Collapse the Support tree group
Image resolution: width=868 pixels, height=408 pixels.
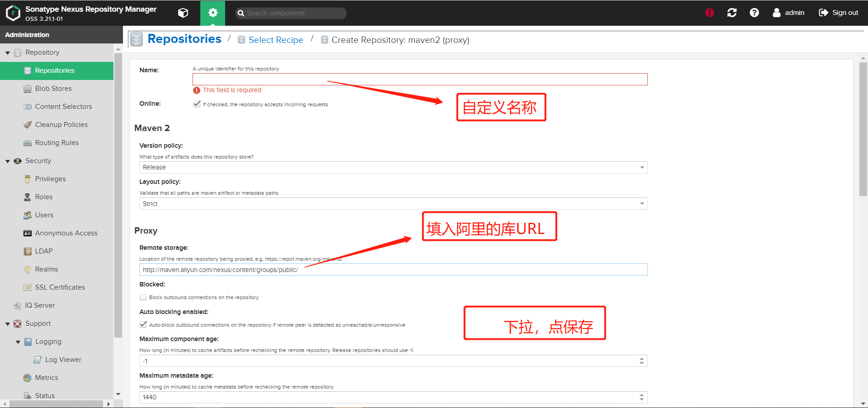tap(8, 324)
